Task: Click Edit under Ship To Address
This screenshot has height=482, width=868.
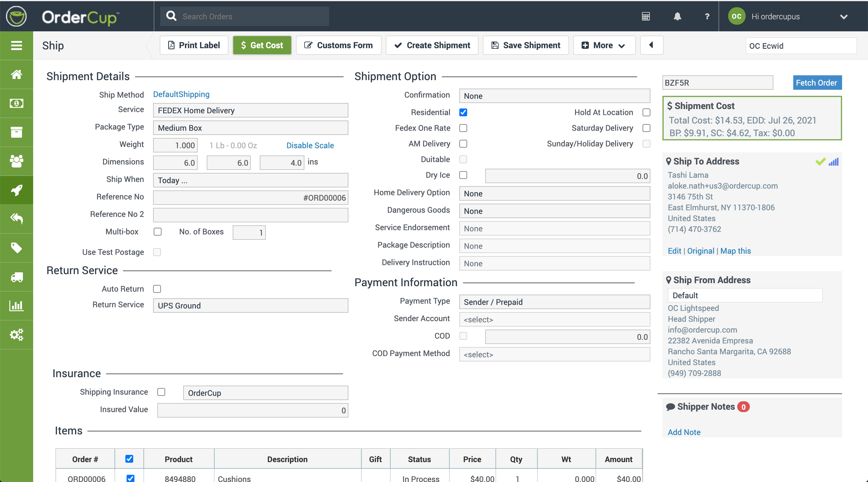Action: pyautogui.click(x=674, y=251)
